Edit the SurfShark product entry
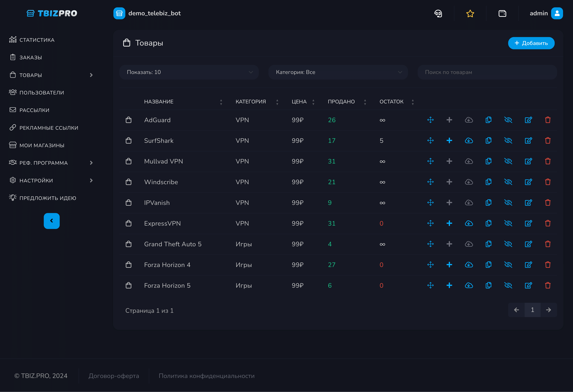 [x=528, y=141]
